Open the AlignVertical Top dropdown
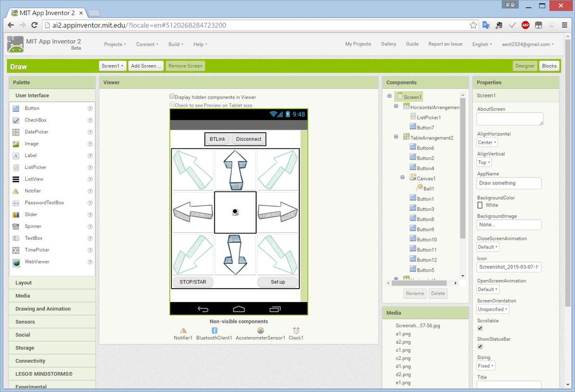The image size is (575, 392). coord(484,162)
